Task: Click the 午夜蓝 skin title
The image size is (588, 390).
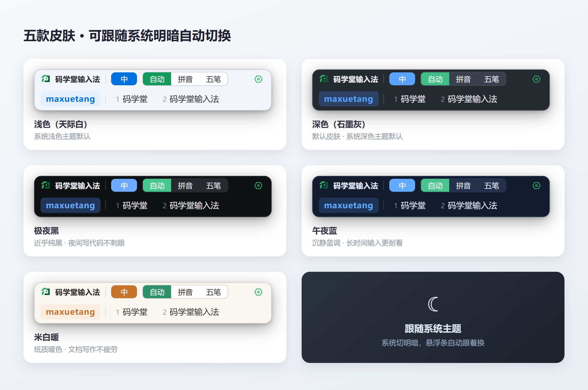Action: click(x=325, y=231)
